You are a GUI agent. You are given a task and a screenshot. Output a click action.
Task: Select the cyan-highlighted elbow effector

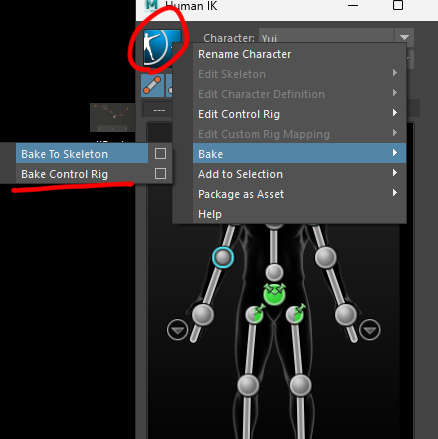[x=223, y=257]
